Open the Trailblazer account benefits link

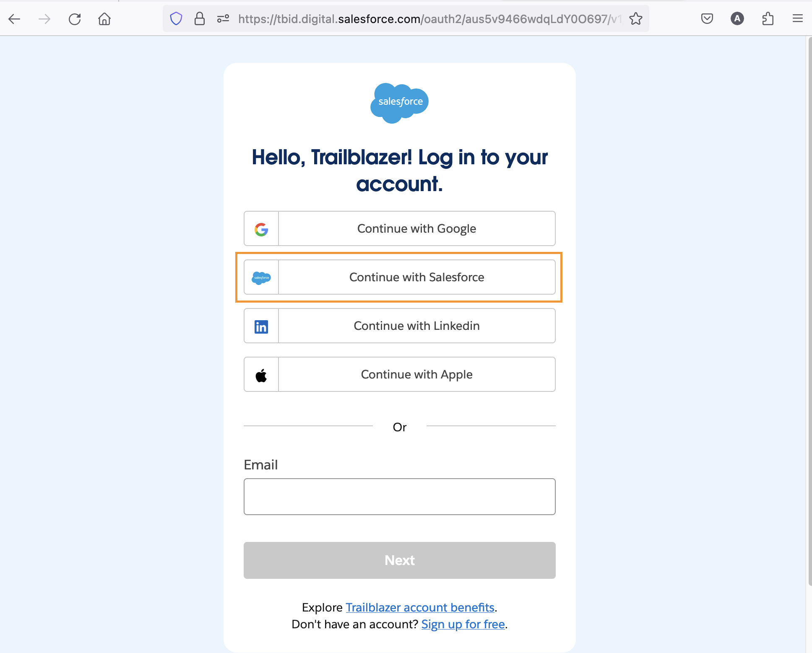coord(420,607)
